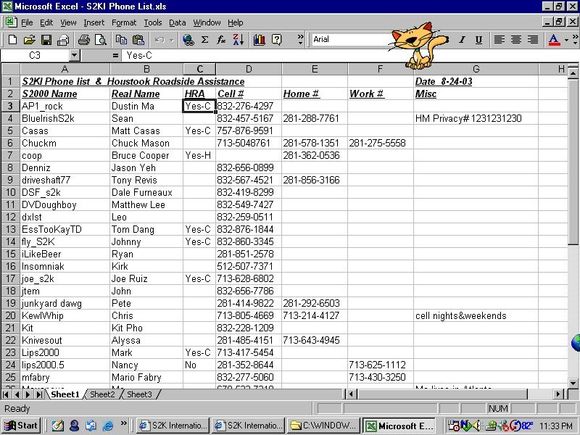Viewport: 580px width, 435px height.
Task: Click the Windows Start button
Action: pos(21,426)
